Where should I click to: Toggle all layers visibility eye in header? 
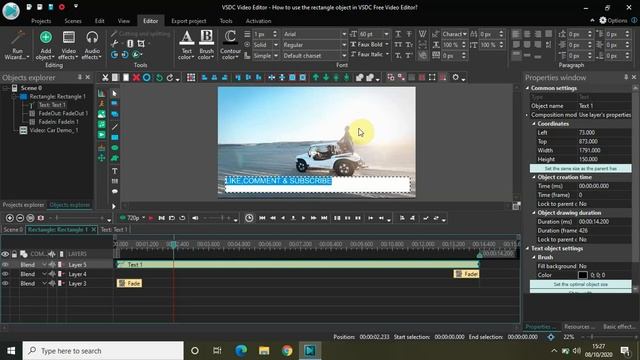click(x=5, y=254)
